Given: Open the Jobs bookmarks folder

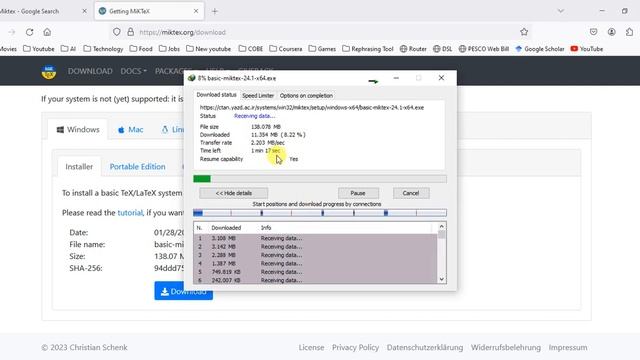Looking at the screenshot, I should [169, 49].
